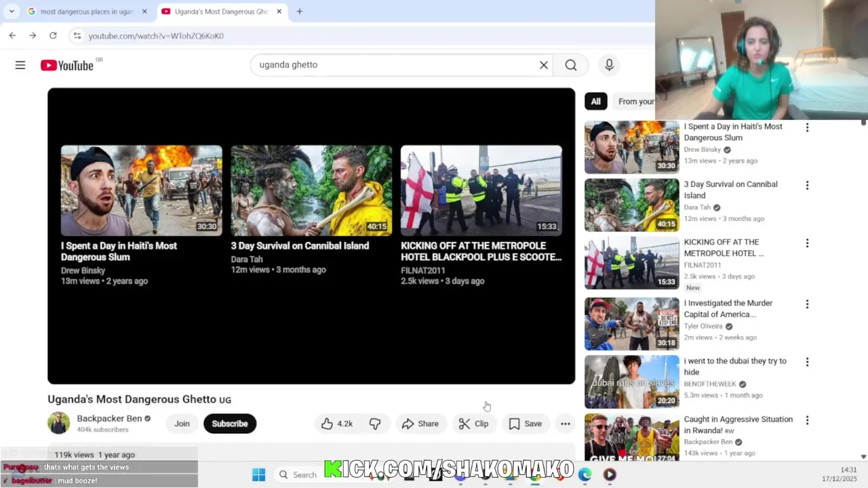
Task: Play end-screen Metropole Hotel Blackpool video
Action: click(x=481, y=190)
